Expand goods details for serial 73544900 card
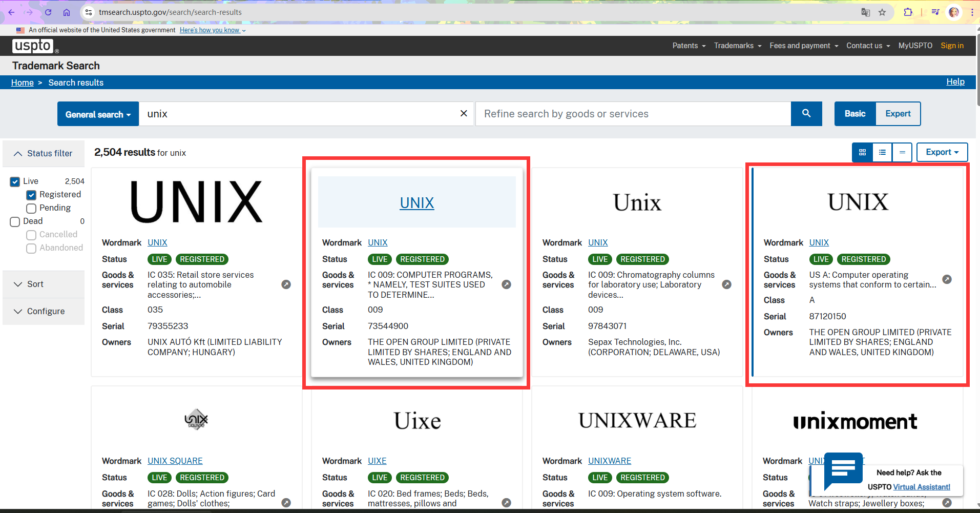 (507, 284)
